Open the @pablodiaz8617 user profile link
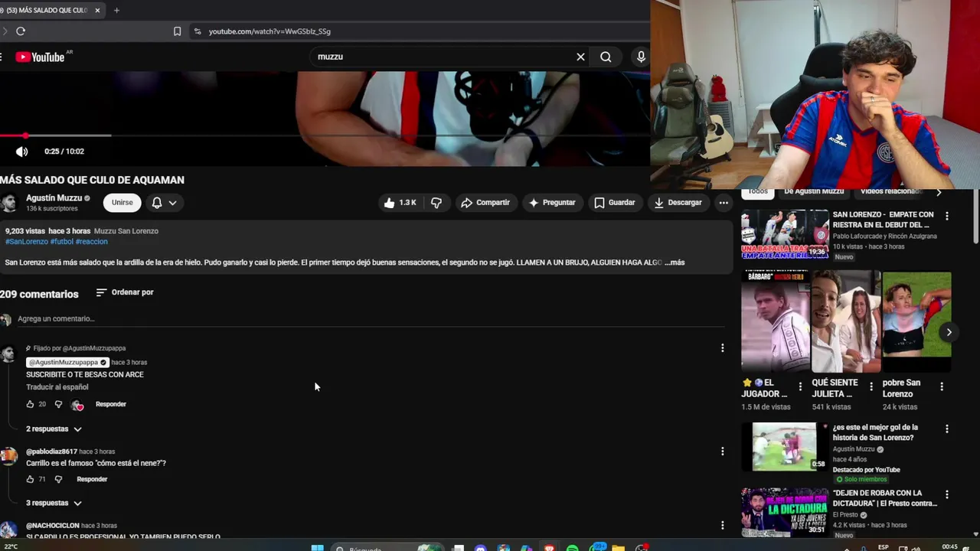980x551 pixels. click(x=51, y=452)
